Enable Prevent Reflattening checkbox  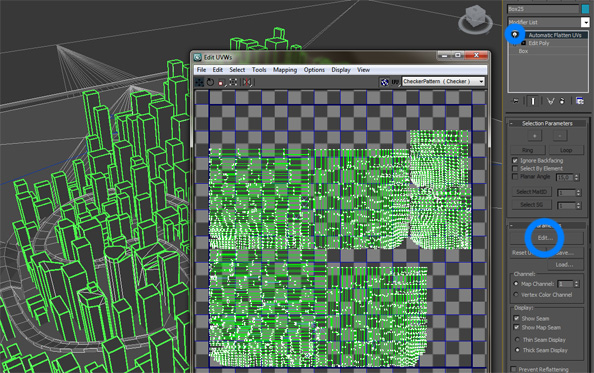(x=513, y=369)
